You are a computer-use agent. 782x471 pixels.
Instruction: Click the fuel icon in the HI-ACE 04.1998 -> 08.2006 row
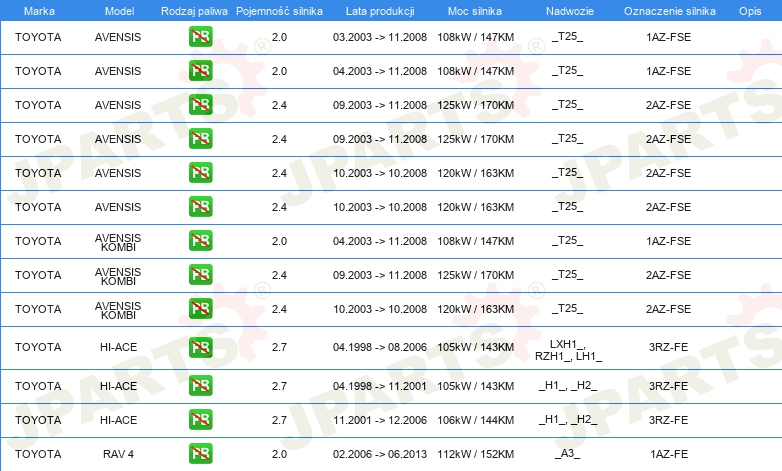[x=200, y=347]
